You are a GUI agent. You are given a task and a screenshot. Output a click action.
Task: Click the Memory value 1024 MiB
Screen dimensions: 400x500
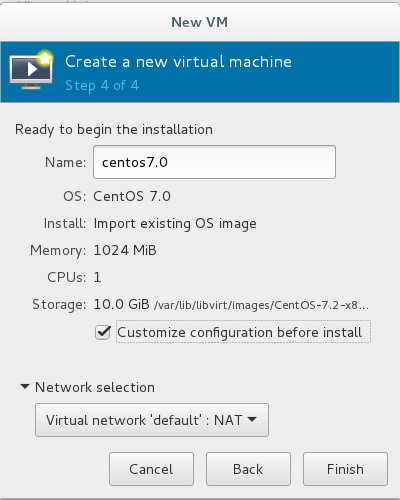pos(125,250)
